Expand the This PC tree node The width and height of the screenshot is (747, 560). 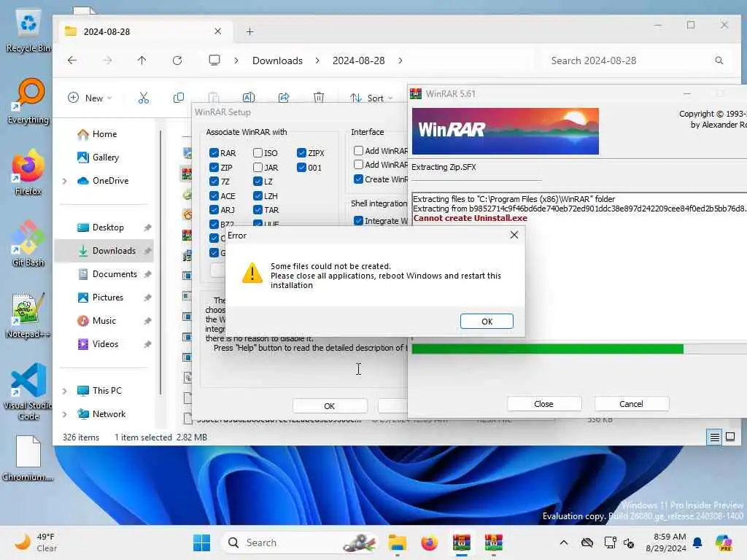pyautogui.click(x=65, y=391)
